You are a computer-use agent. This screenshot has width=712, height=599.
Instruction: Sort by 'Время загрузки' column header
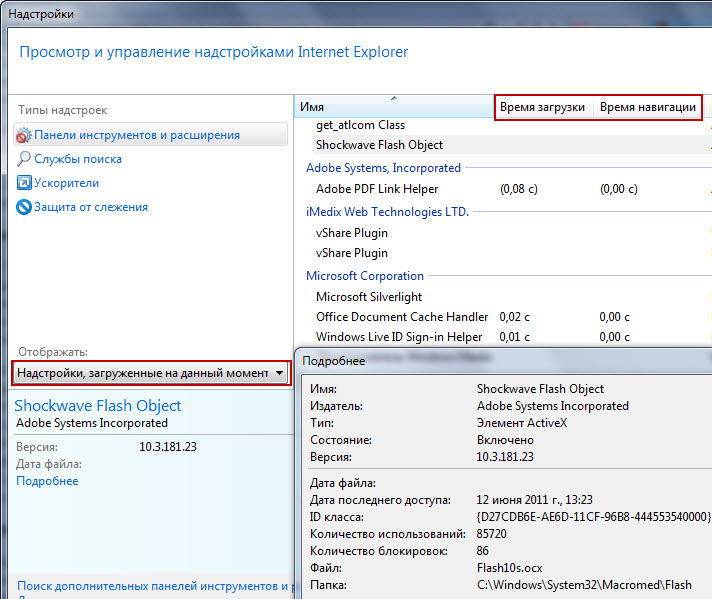544,107
